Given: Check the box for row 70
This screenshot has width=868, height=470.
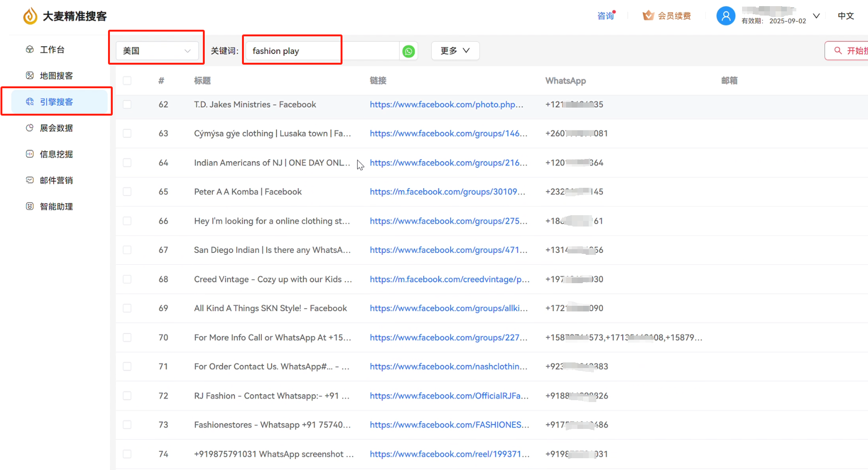Looking at the screenshot, I should pos(127,337).
